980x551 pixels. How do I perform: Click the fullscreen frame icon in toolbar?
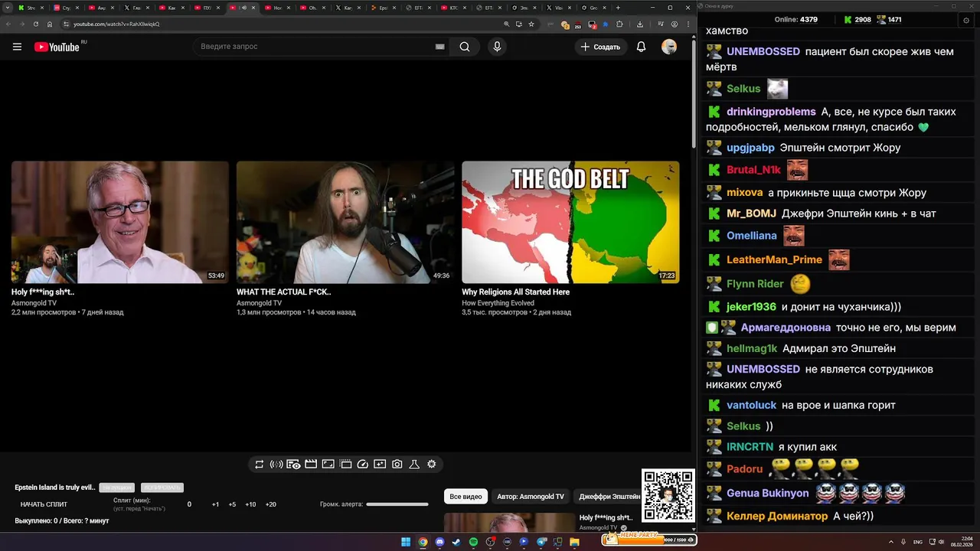tap(328, 465)
